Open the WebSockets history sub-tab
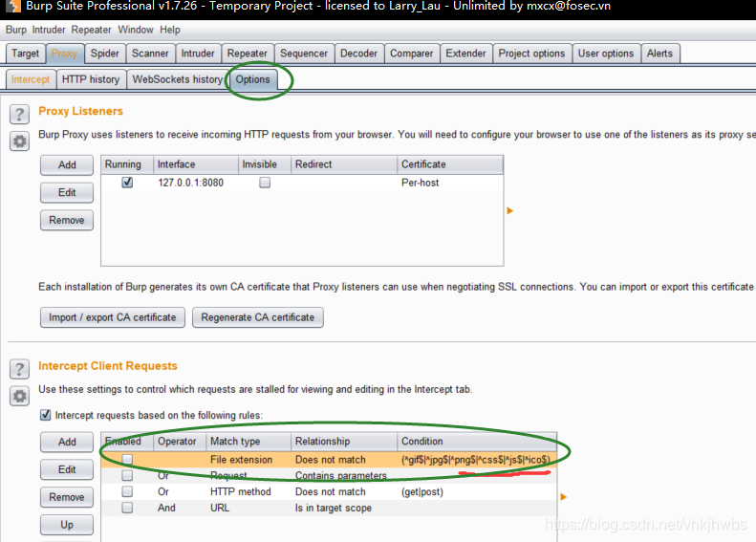Image resolution: width=756 pixels, height=542 pixels. (x=178, y=79)
